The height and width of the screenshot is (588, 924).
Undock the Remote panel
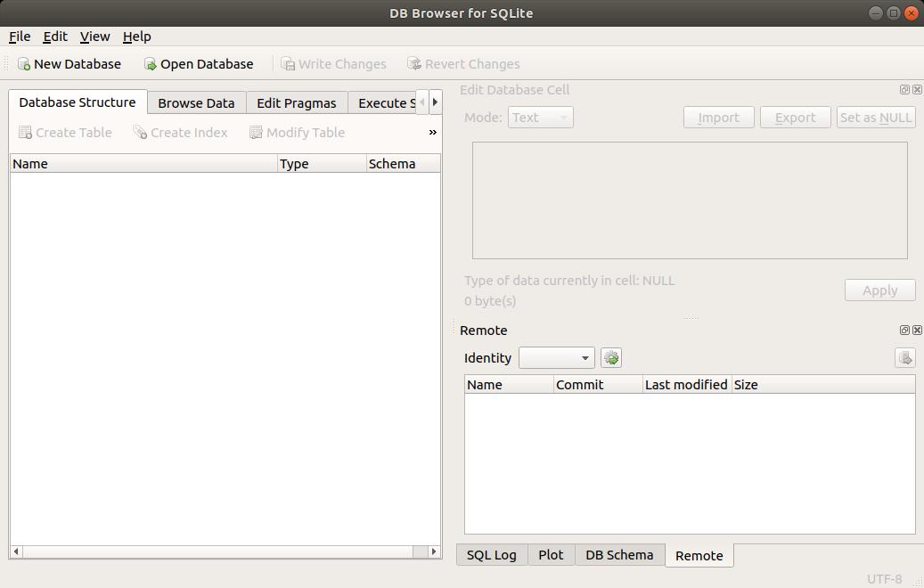pyautogui.click(x=904, y=330)
